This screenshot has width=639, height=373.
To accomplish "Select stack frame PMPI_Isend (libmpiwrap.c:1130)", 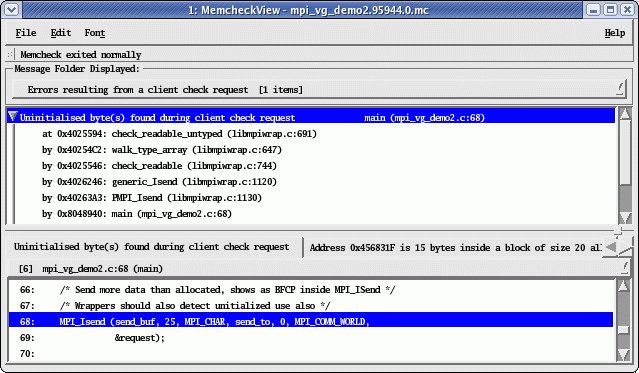I will (152, 198).
